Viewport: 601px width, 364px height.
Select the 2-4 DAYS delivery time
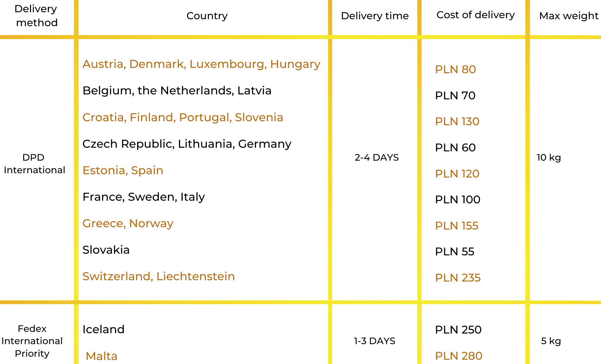[377, 157]
